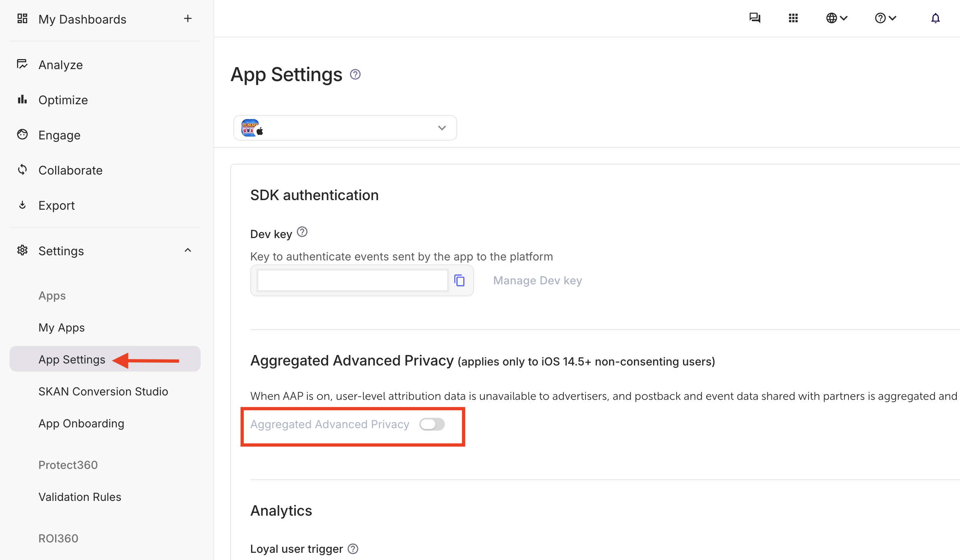Click the Rummy app icon in selector
Viewport: 960px width, 560px height.
pyautogui.click(x=250, y=128)
